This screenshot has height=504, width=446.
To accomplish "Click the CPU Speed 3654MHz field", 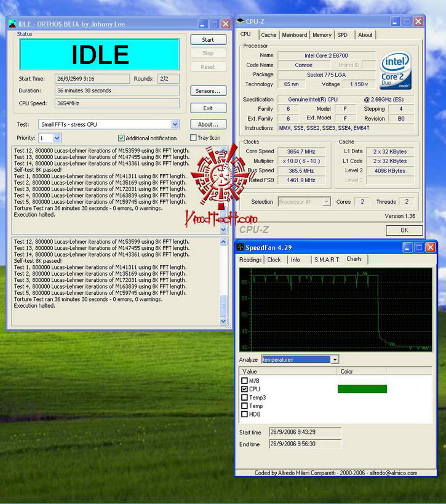I will pyautogui.click(x=117, y=103).
